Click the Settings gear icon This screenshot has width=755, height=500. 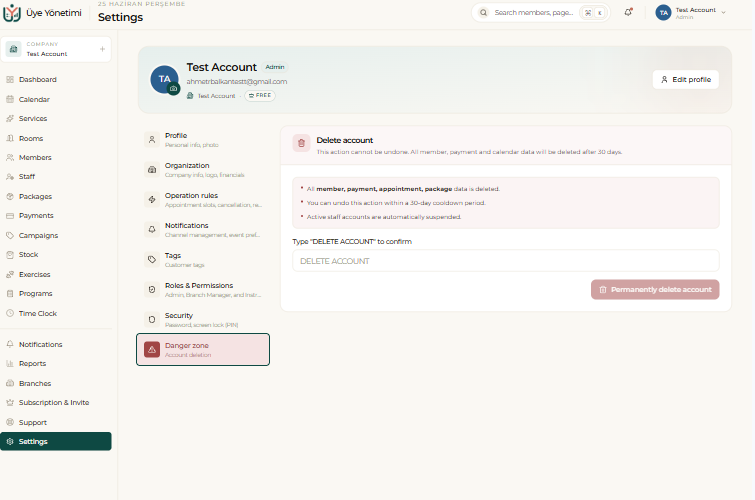click(x=10, y=442)
